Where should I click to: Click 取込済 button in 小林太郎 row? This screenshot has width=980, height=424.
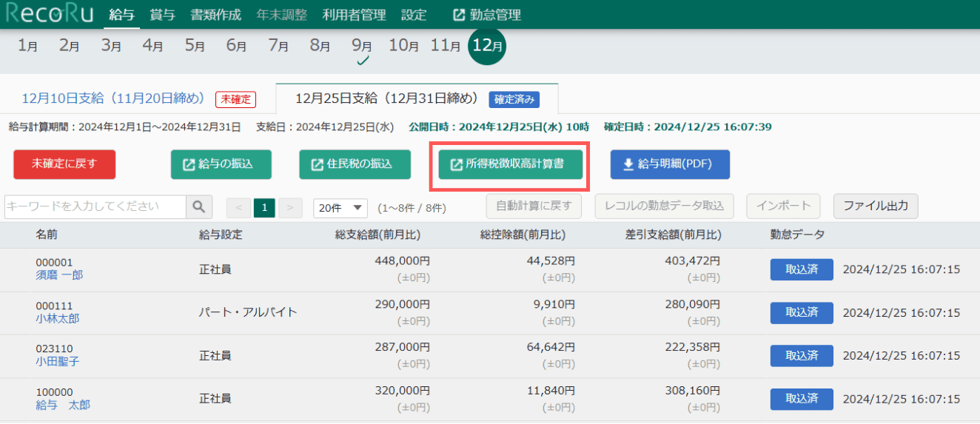802,312
